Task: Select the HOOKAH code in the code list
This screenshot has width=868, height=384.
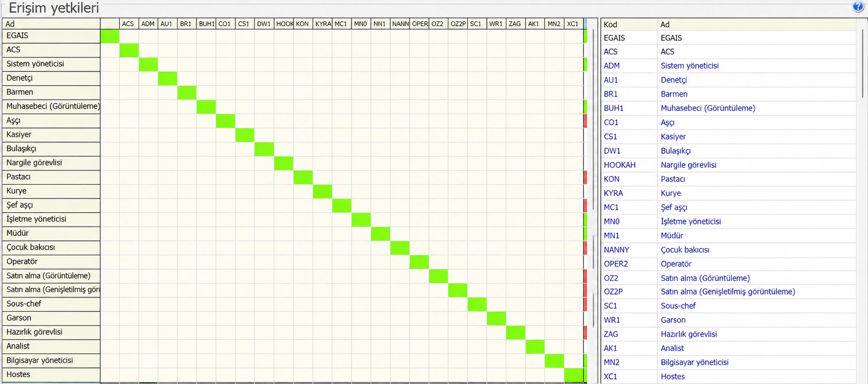Action: [619, 165]
